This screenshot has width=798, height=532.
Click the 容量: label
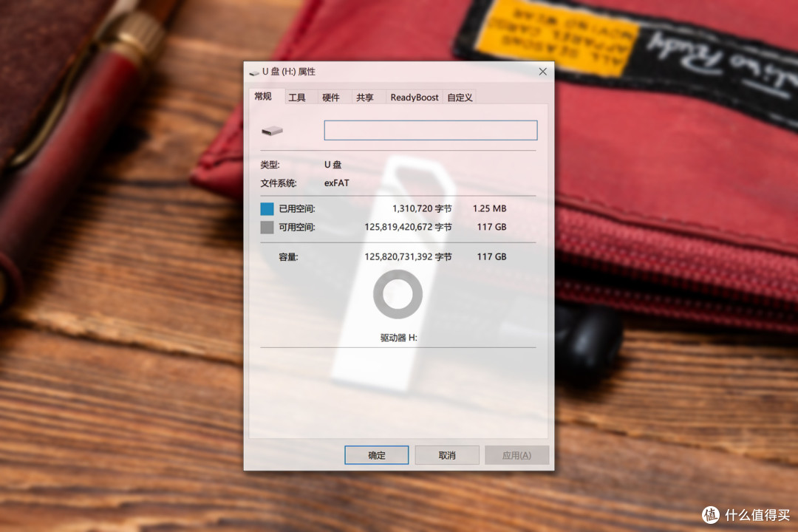pyautogui.click(x=288, y=257)
